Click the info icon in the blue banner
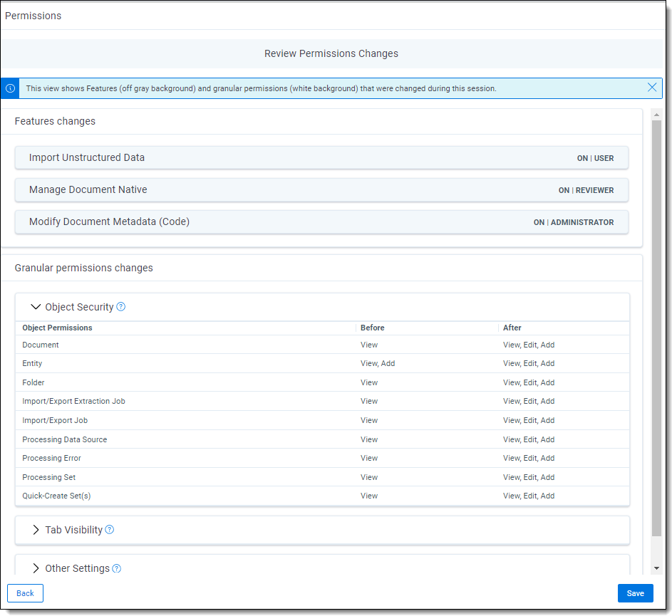 tap(10, 88)
